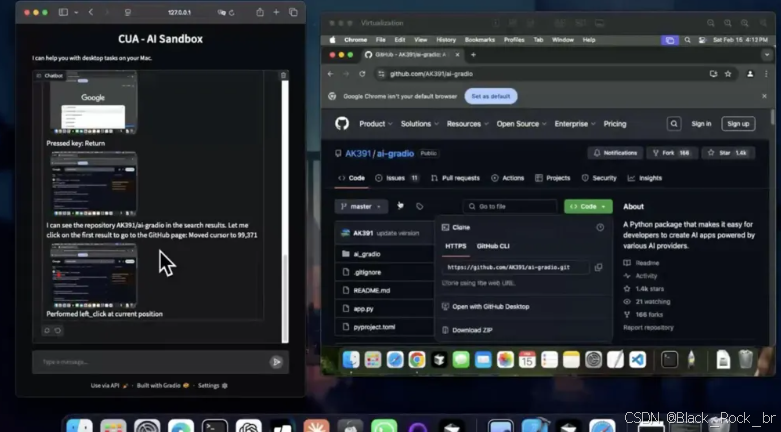Open the README.md file row
The width and height of the screenshot is (781, 432).
[x=384, y=290]
